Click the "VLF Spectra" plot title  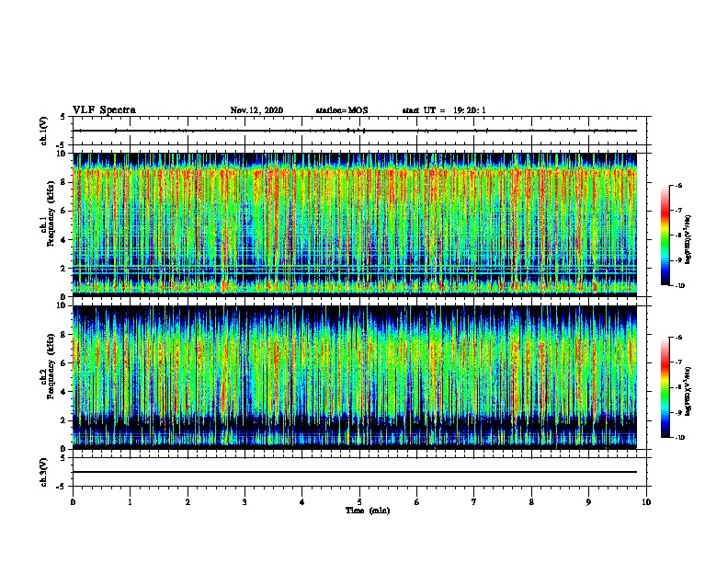(x=104, y=110)
